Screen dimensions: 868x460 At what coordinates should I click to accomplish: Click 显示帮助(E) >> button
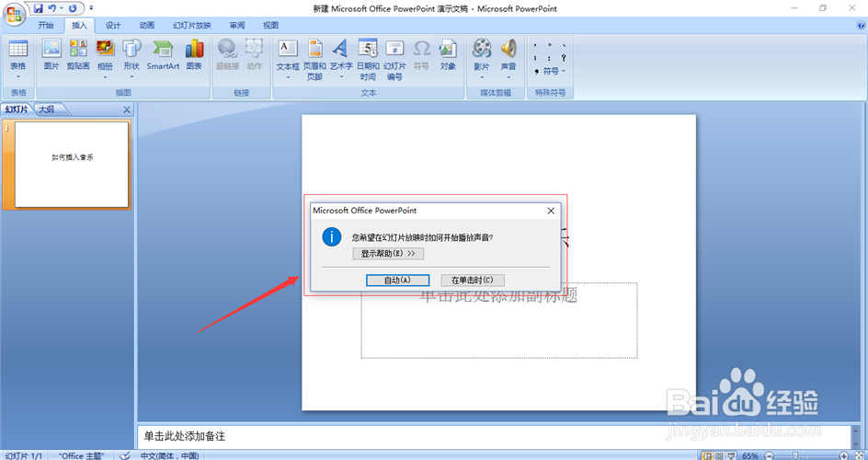tap(388, 254)
